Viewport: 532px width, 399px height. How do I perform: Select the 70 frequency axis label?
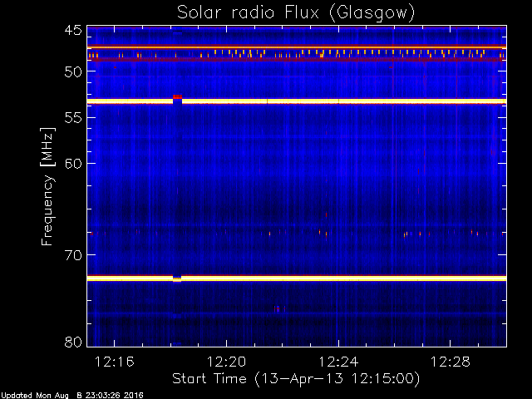pos(73,255)
